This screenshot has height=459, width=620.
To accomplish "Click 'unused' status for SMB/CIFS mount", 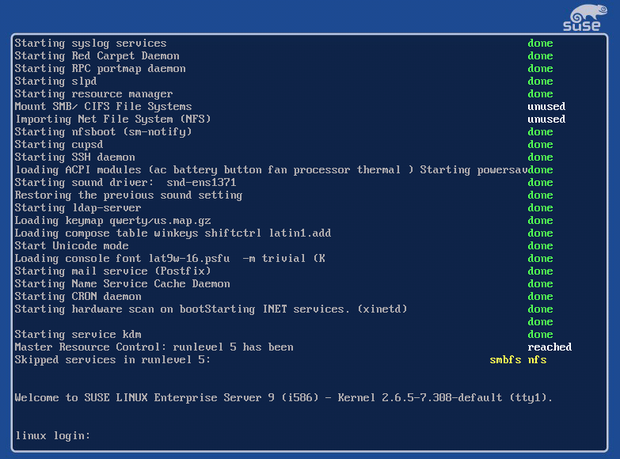I will [546, 106].
